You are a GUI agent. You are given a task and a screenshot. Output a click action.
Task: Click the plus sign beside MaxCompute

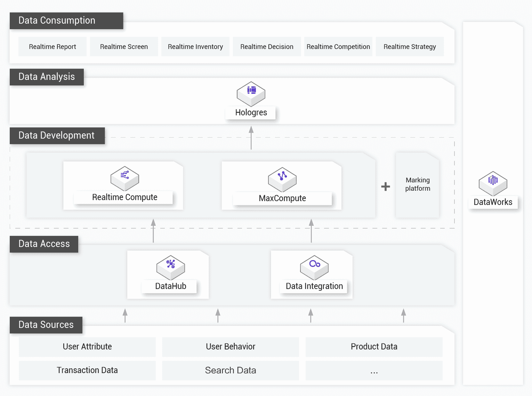pos(385,187)
